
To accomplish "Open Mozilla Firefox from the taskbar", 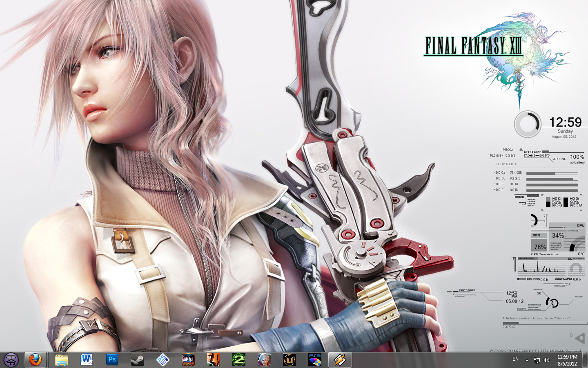I will (x=35, y=360).
